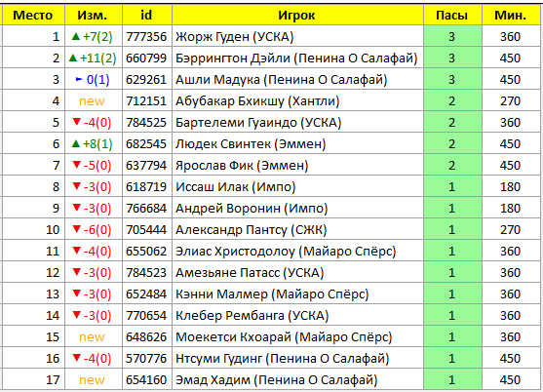The height and width of the screenshot is (392, 543).
Task: Click the 'id' column header
Action: coord(147,16)
